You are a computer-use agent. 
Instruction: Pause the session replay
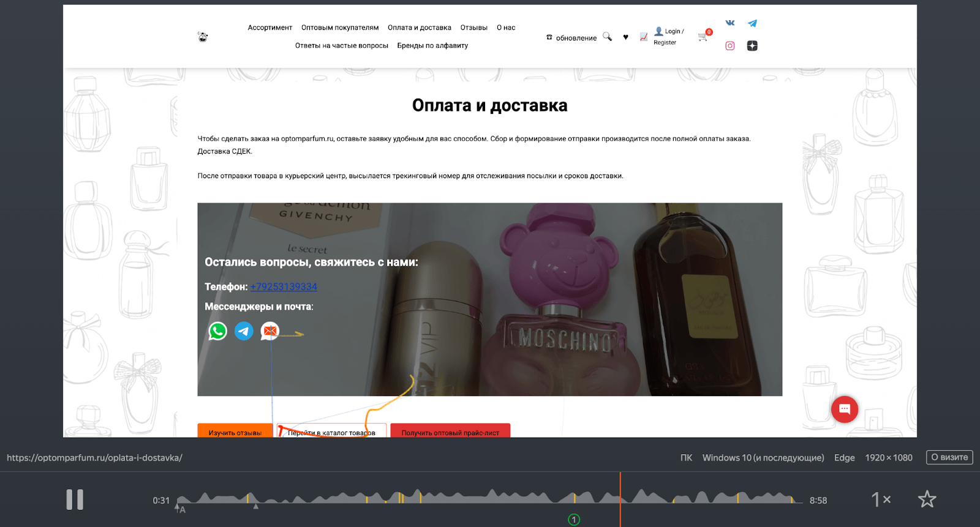tap(75, 499)
